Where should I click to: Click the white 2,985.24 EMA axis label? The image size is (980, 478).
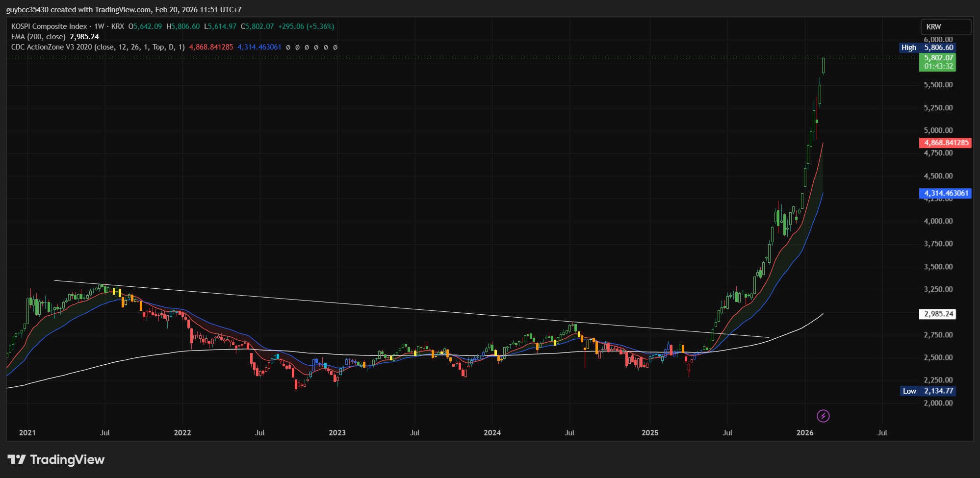coord(937,314)
